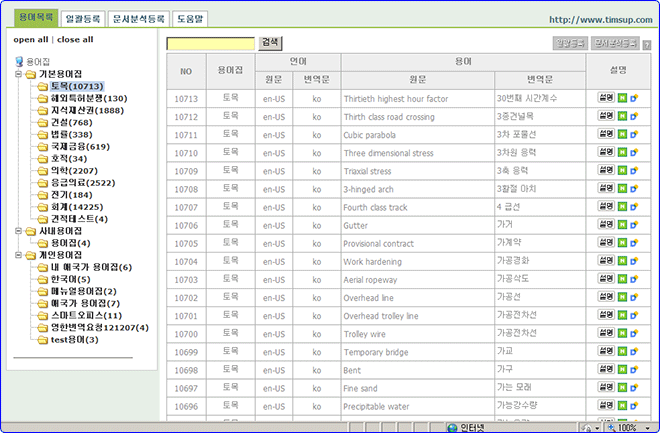This screenshot has height=437, width=660.
Task: Click the gray question mark help icon
Action: [647, 45]
